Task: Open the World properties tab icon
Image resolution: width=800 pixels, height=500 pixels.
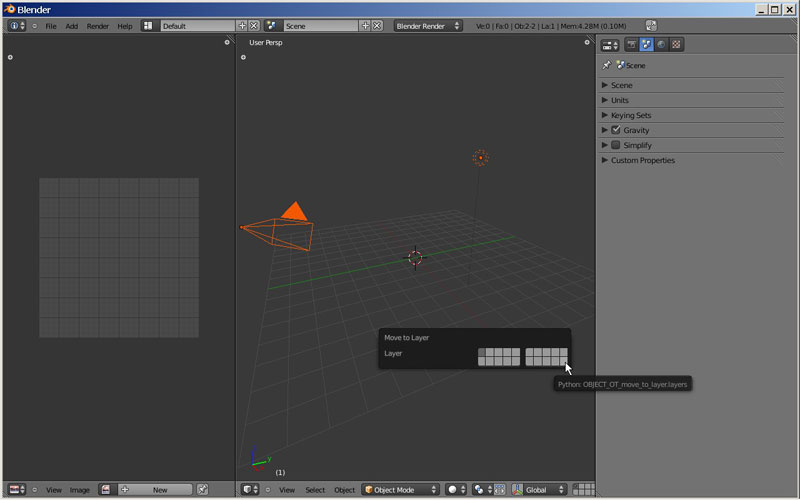Action: [661, 44]
